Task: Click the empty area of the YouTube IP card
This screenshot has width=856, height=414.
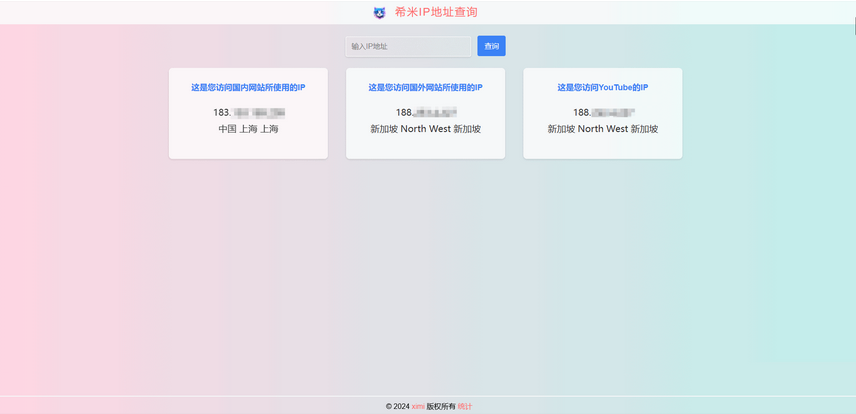Action: coord(603,147)
